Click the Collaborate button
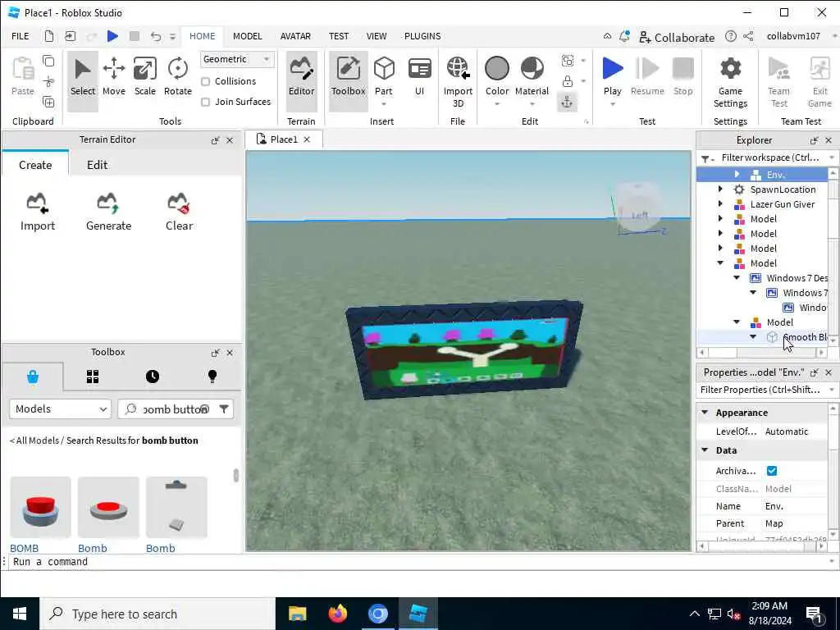Image resolution: width=840 pixels, height=630 pixels. click(677, 37)
